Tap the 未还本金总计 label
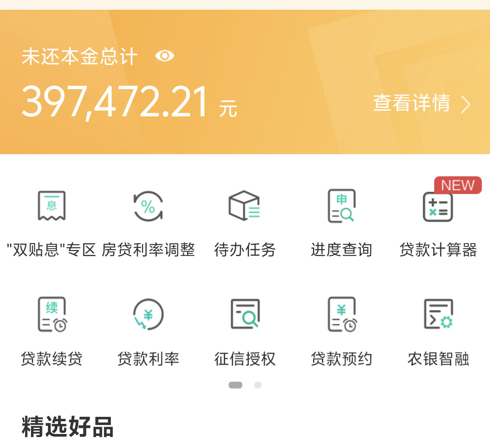Image resolution: width=490 pixels, height=448 pixels. click(x=80, y=56)
